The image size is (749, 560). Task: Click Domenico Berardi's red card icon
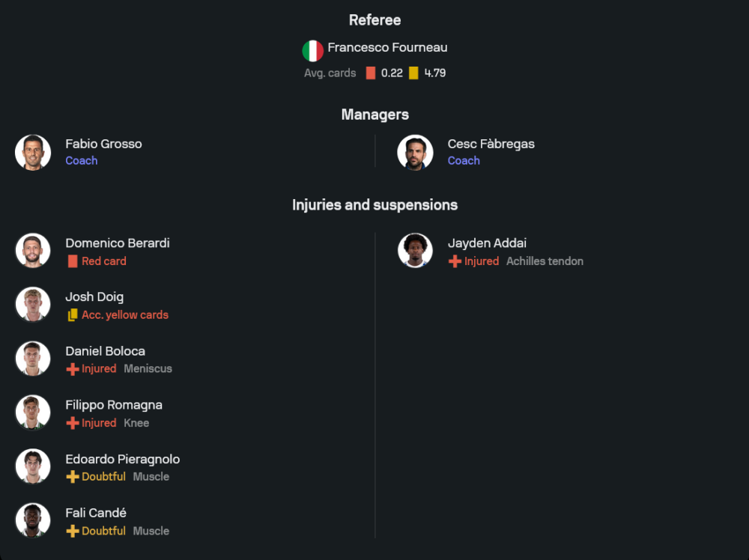pyautogui.click(x=73, y=261)
